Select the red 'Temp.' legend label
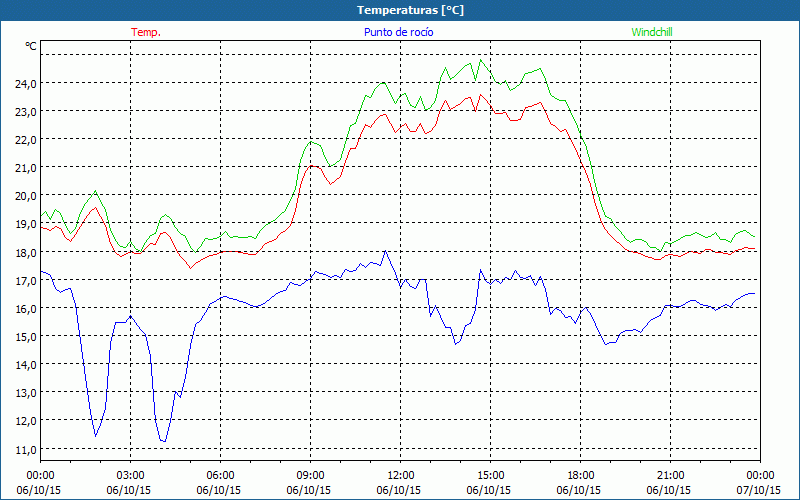Image resolution: width=800 pixels, height=500 pixels. coord(146,32)
